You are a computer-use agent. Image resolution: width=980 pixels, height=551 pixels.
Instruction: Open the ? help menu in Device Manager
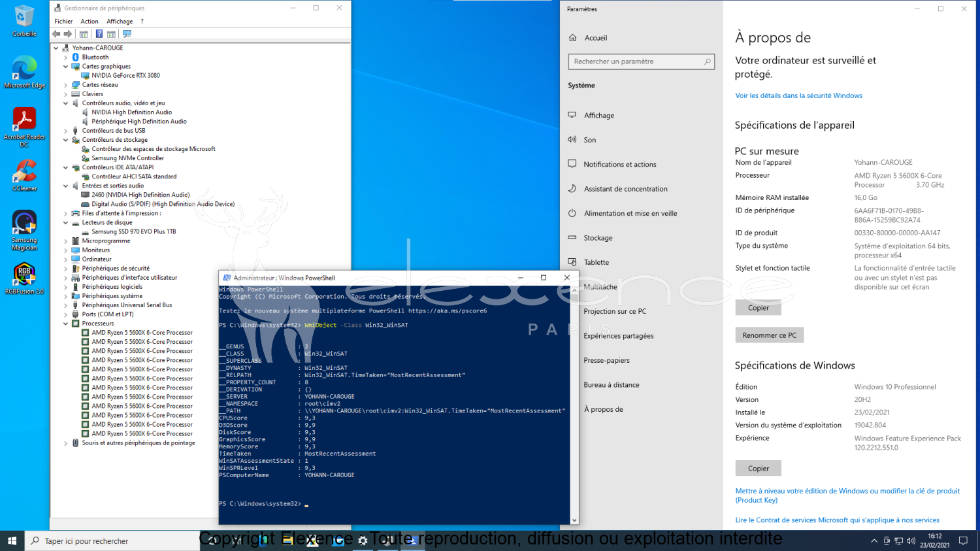coord(142,22)
